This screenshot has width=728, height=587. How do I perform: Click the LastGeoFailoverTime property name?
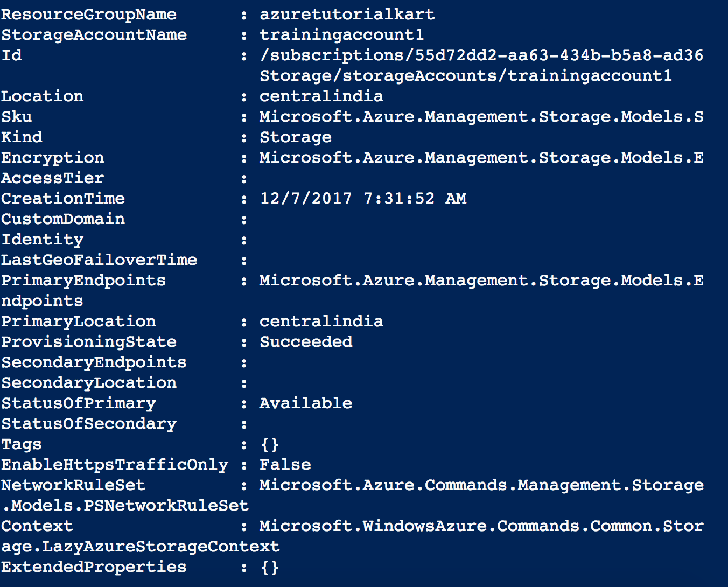pos(99,260)
